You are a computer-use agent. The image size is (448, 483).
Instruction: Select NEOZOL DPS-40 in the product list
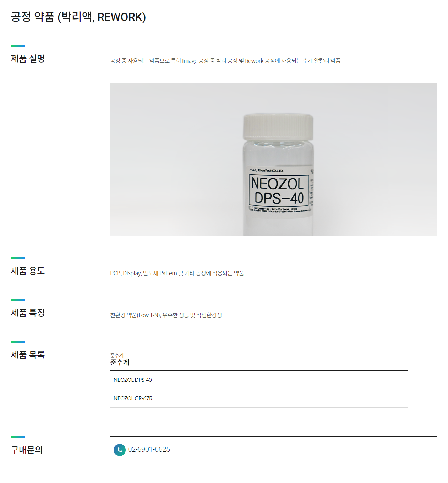coord(259,380)
